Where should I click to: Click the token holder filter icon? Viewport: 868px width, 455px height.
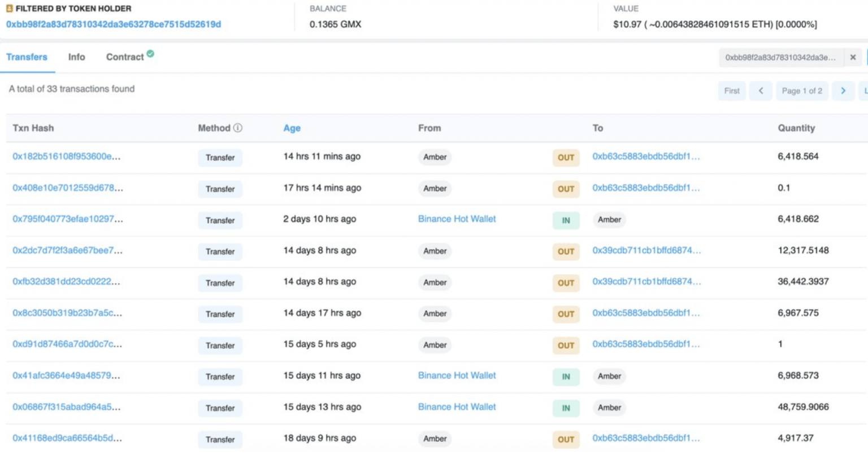[9, 8]
